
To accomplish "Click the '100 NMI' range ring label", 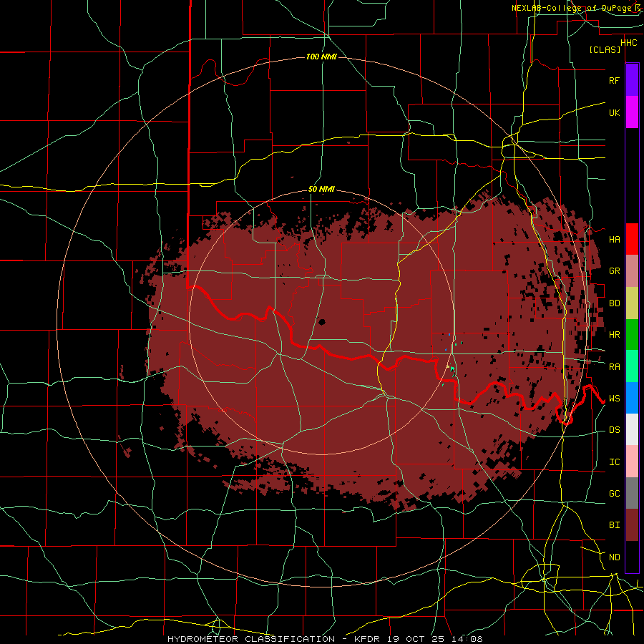I will [x=321, y=57].
